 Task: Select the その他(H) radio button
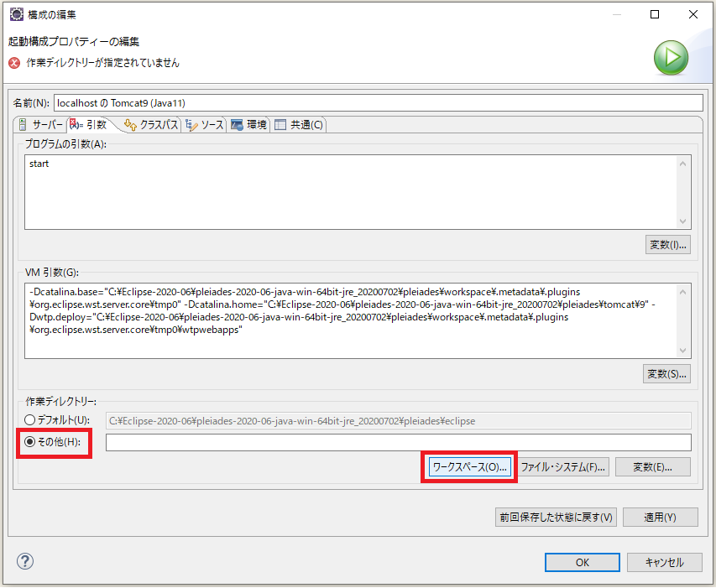[29, 441]
